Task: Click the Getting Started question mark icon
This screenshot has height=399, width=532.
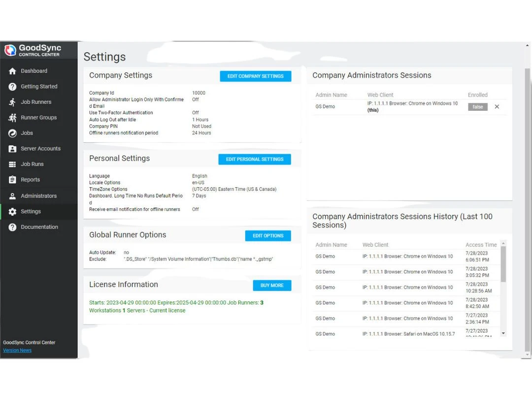Action: 12,87
